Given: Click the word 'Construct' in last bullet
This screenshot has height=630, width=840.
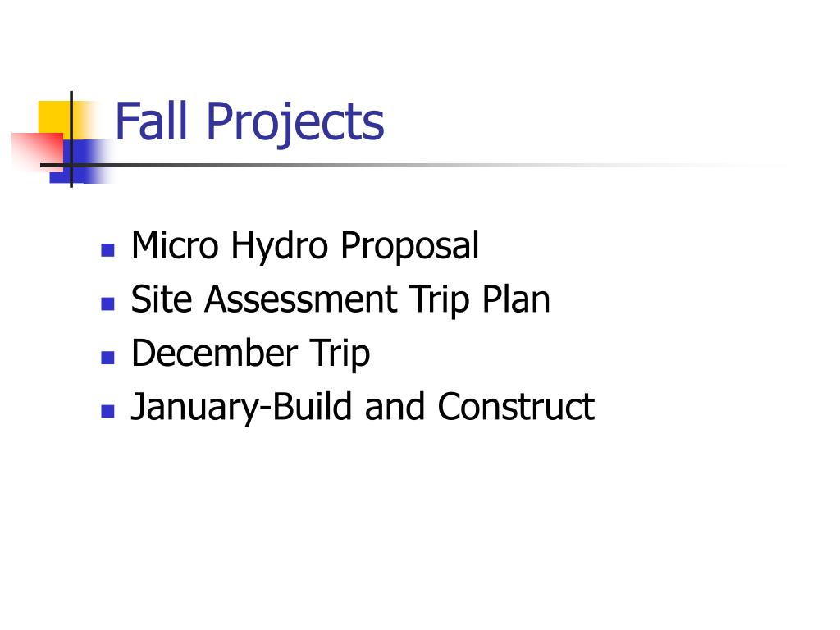Looking at the screenshot, I should pos(516,406).
